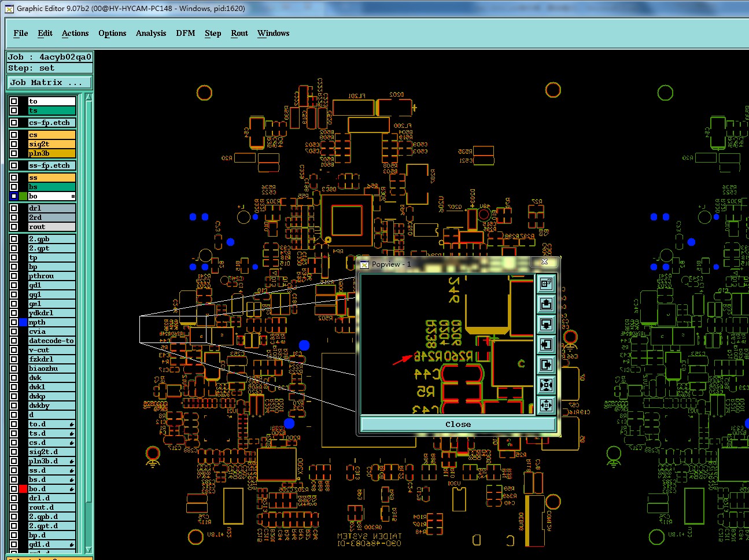749x560 pixels.
Task: Click the layer list scroll-up arrow
Action: click(88, 97)
